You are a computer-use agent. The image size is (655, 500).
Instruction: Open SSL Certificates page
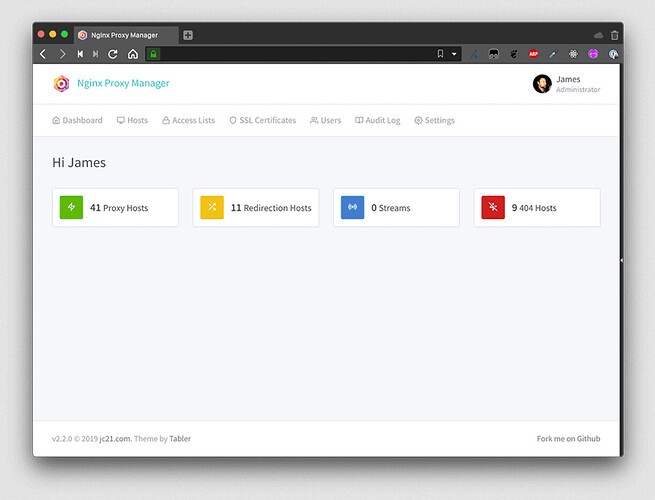(x=263, y=120)
